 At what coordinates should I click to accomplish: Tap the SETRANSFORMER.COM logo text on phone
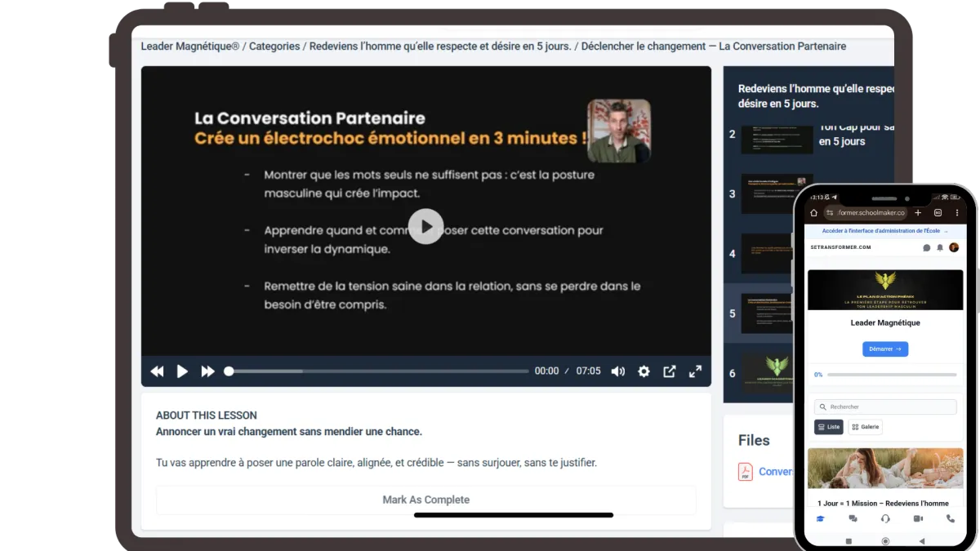pos(840,247)
